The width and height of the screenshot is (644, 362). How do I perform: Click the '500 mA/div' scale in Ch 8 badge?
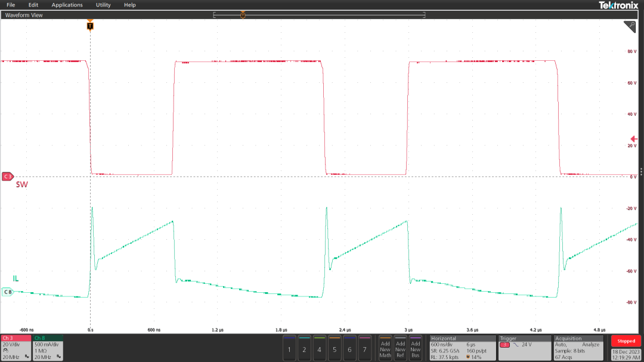coord(47,345)
